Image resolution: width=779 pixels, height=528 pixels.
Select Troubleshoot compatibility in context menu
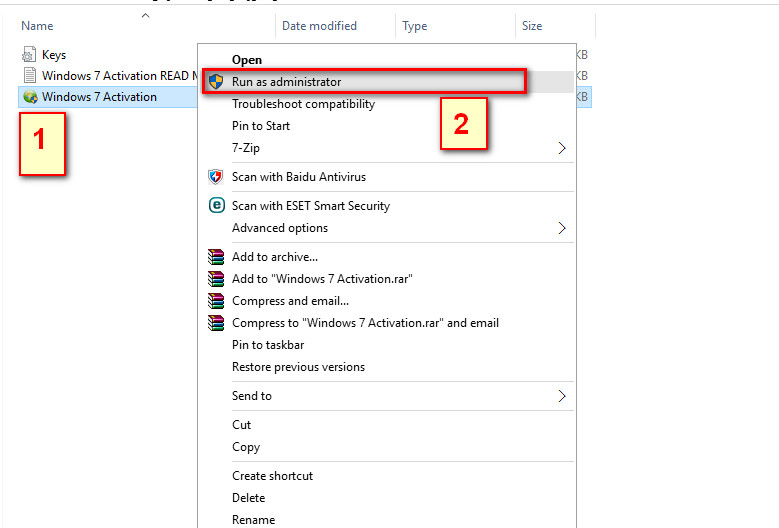[x=303, y=104]
